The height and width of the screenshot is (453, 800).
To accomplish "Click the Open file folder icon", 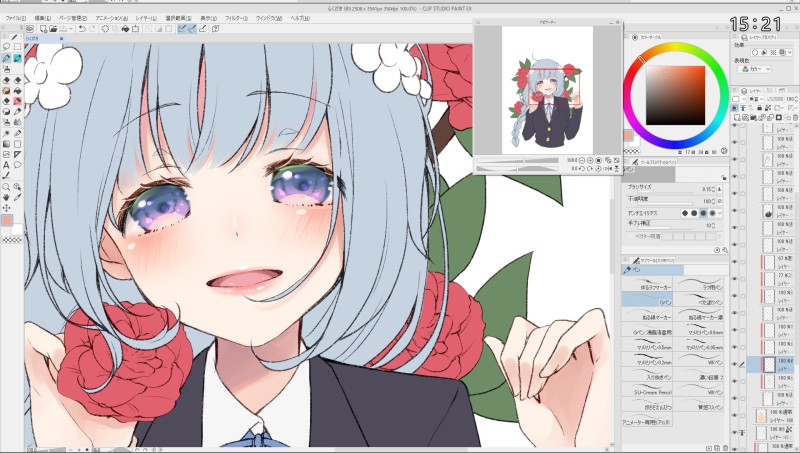I will 53,29.
